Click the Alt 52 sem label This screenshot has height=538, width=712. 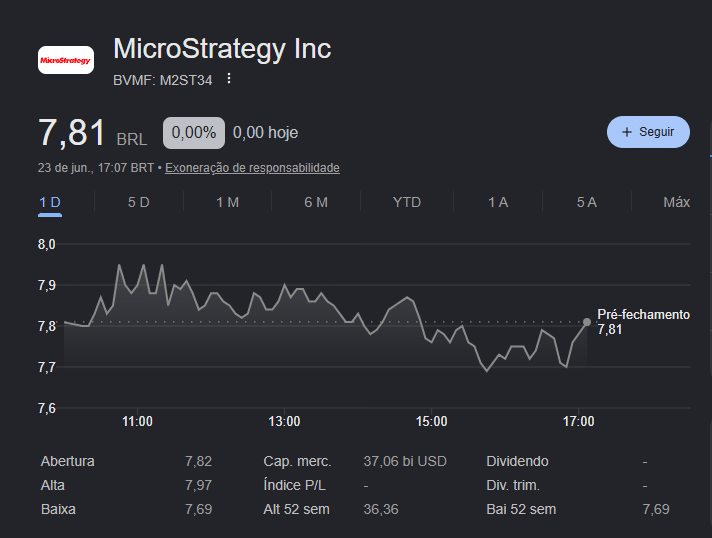coord(297,509)
